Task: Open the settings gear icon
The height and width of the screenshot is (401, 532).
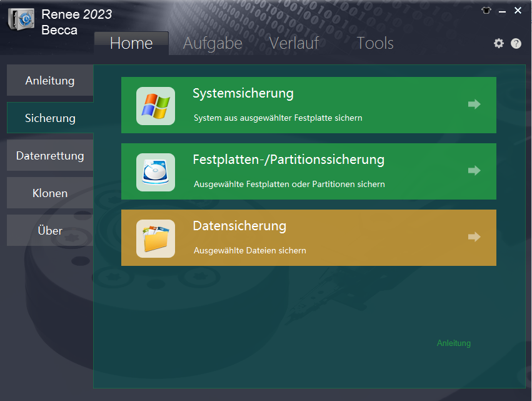Action: (498, 43)
